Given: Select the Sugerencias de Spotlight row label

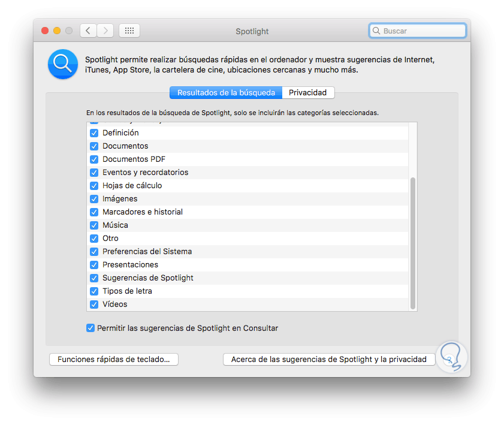Looking at the screenshot, I should pyautogui.click(x=148, y=278).
